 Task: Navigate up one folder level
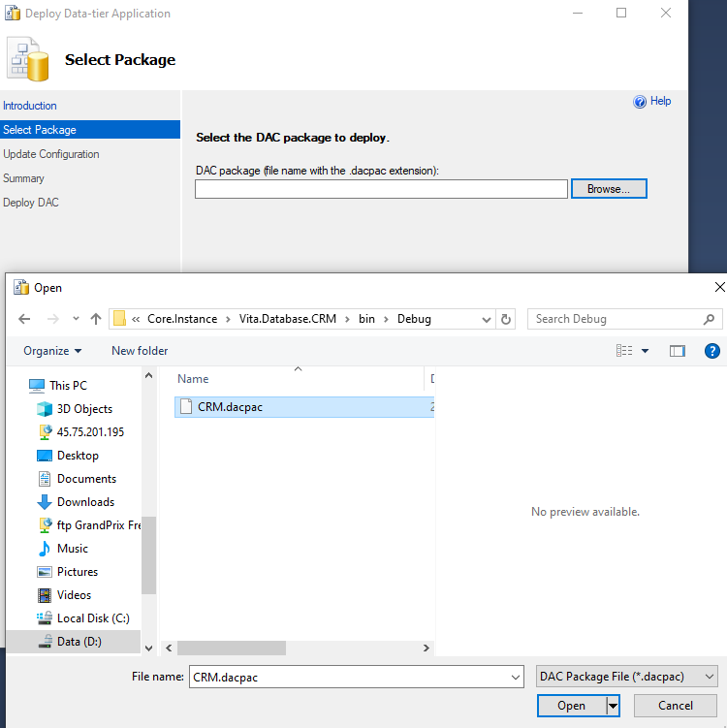click(x=95, y=319)
